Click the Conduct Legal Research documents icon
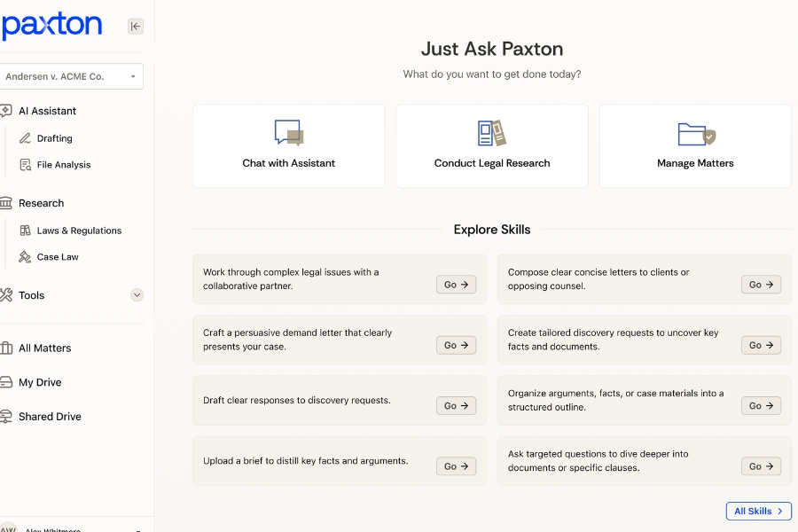798x532 pixels. [491, 133]
